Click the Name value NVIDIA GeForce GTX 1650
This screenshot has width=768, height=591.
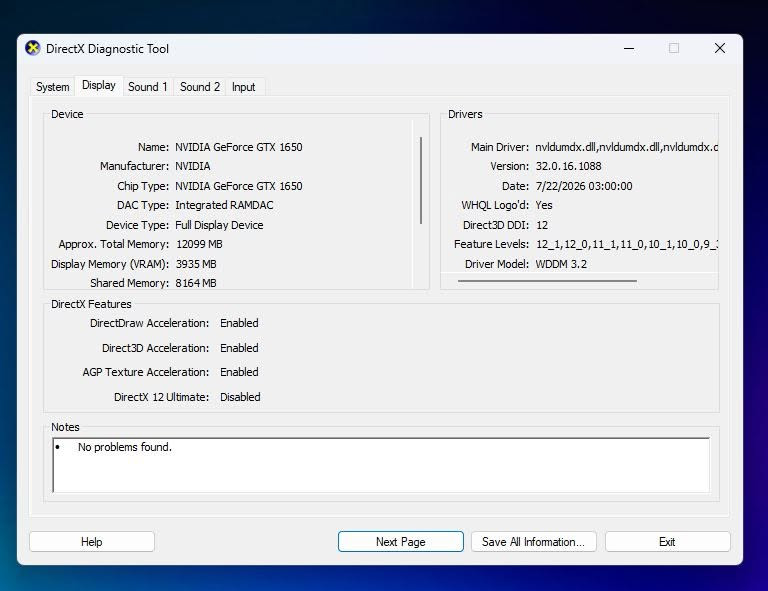click(x=239, y=147)
